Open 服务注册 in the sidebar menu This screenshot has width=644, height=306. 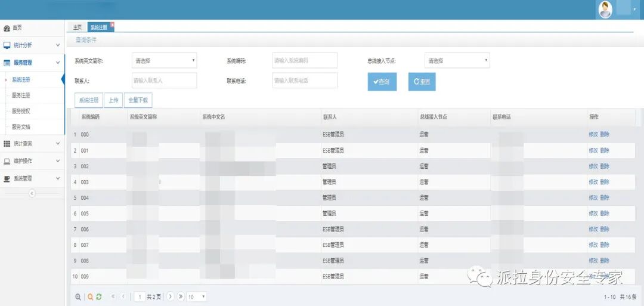[x=21, y=95]
